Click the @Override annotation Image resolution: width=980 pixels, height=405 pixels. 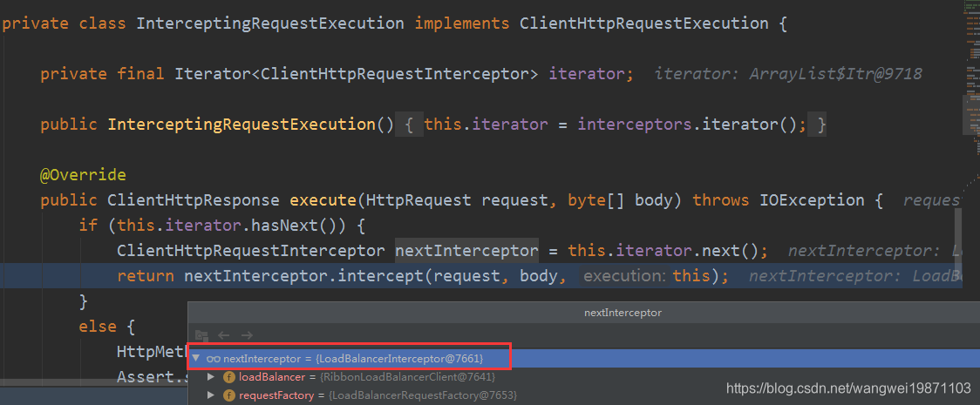pos(83,175)
